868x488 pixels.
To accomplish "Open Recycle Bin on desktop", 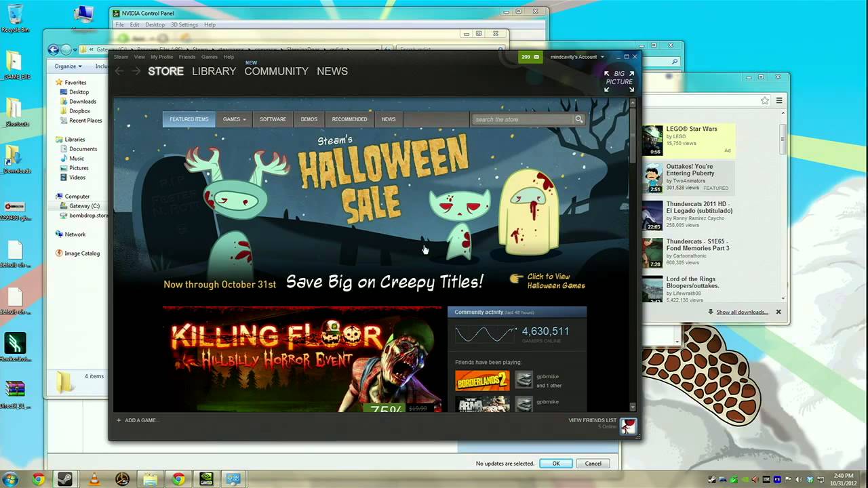I will tap(14, 18).
